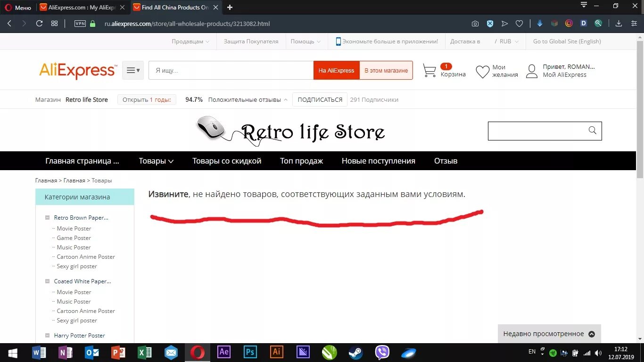Image resolution: width=644 pixels, height=362 pixels.
Task: Open the downloads icon in browser toolbar
Action: click(x=618, y=23)
